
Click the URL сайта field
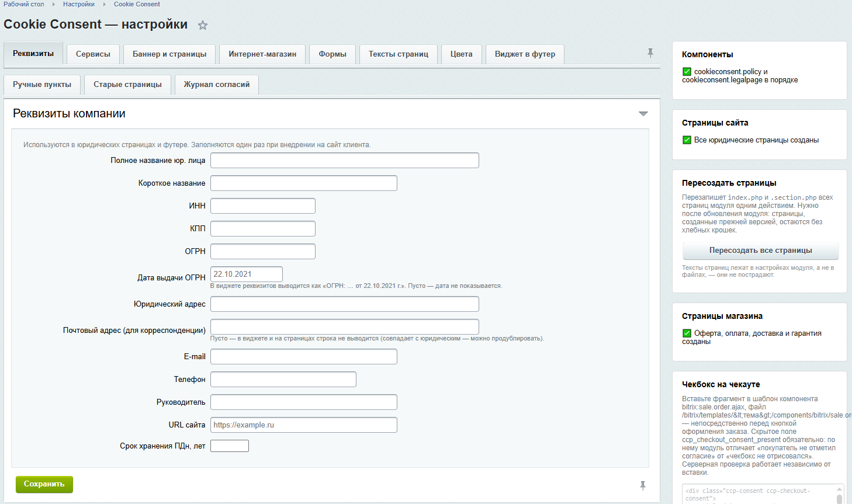pyautogui.click(x=304, y=425)
